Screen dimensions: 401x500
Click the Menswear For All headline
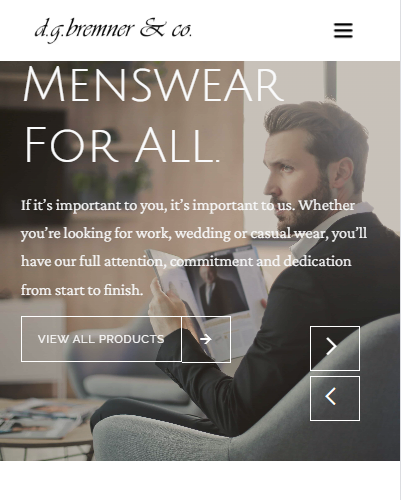[x=153, y=114]
